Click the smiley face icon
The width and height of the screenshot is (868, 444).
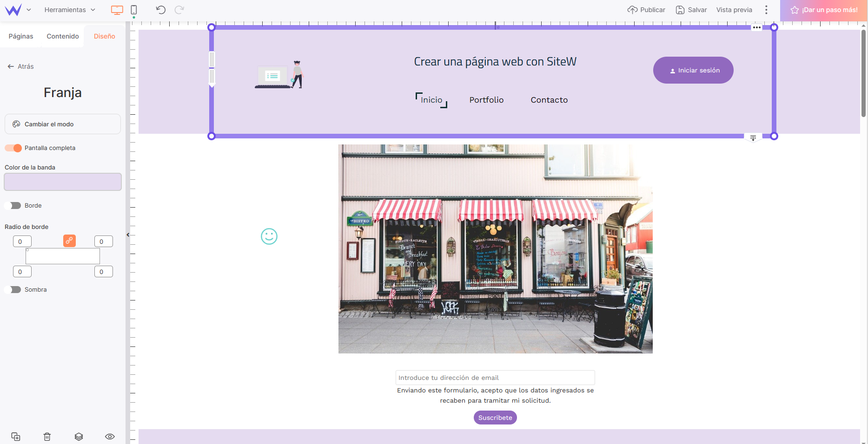[x=269, y=236]
